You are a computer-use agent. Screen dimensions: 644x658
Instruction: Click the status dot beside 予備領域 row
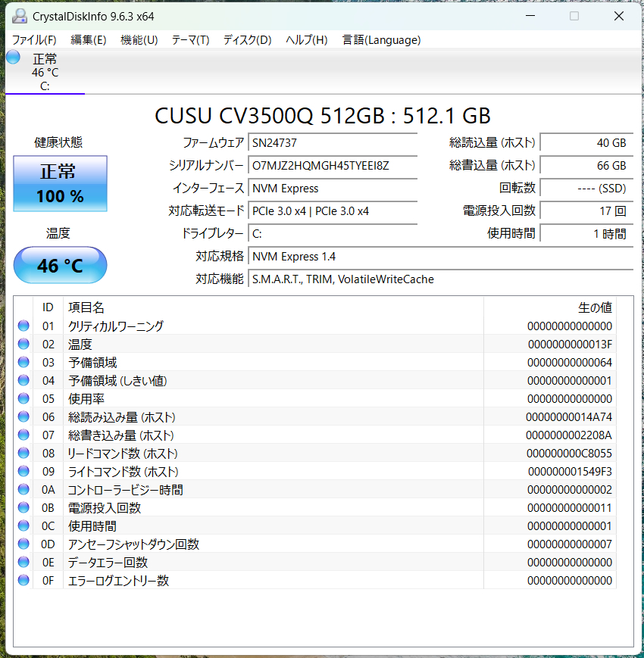[x=23, y=362]
